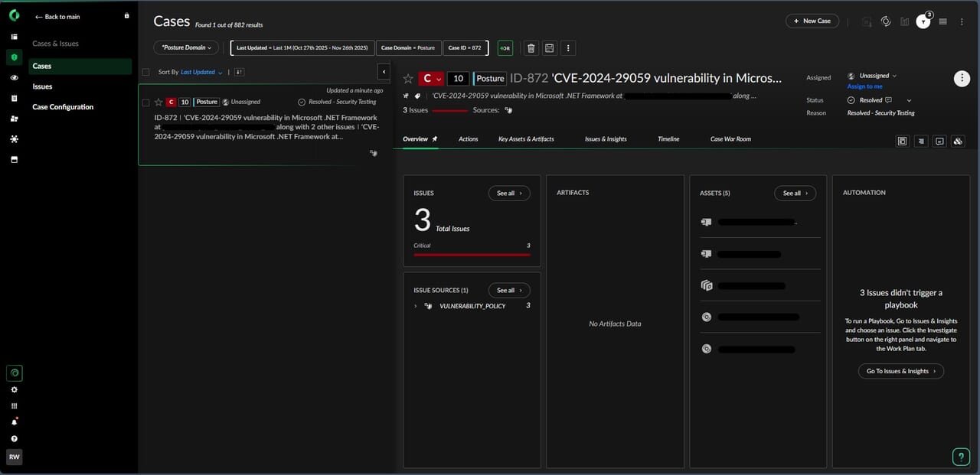Click the red Critical issues severity bar
Screen dimensions: 980x475
(471, 253)
